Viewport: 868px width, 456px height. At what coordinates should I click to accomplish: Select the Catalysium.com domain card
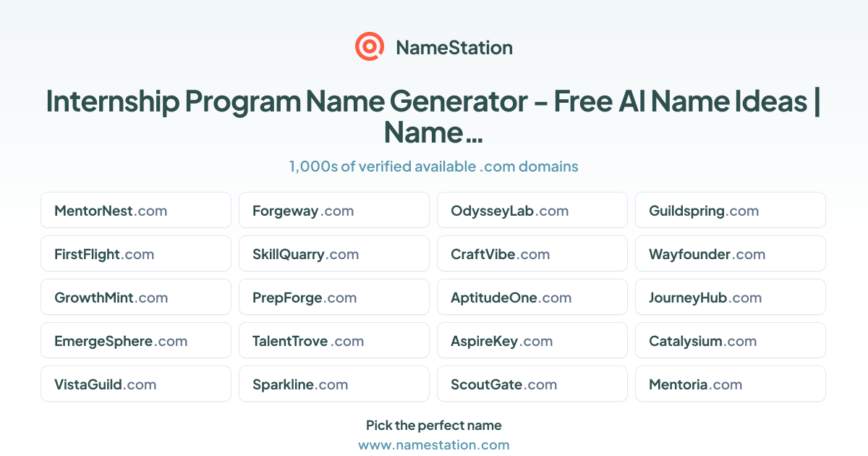coord(731,341)
